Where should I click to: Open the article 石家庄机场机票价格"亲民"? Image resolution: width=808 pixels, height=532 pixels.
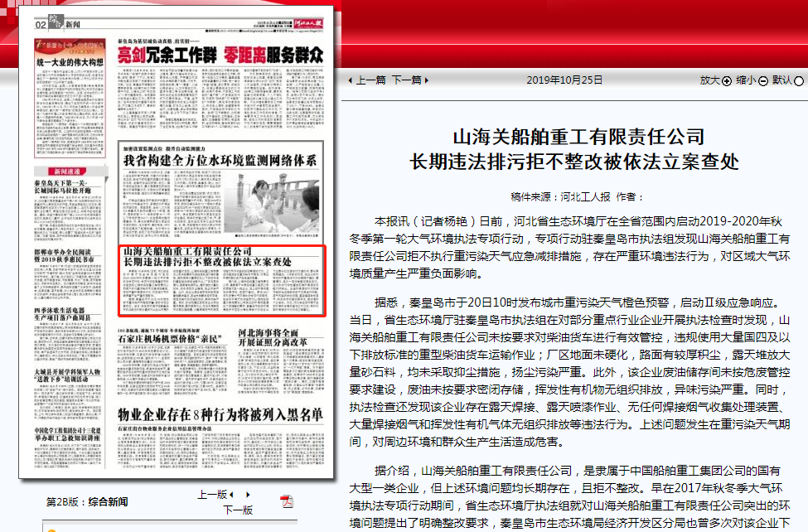172,339
